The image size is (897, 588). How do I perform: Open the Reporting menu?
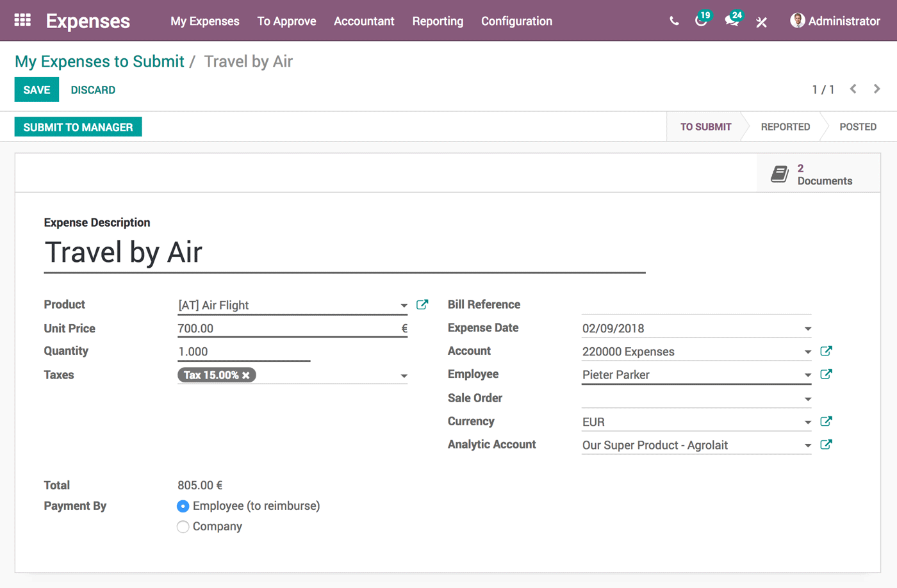[438, 21]
